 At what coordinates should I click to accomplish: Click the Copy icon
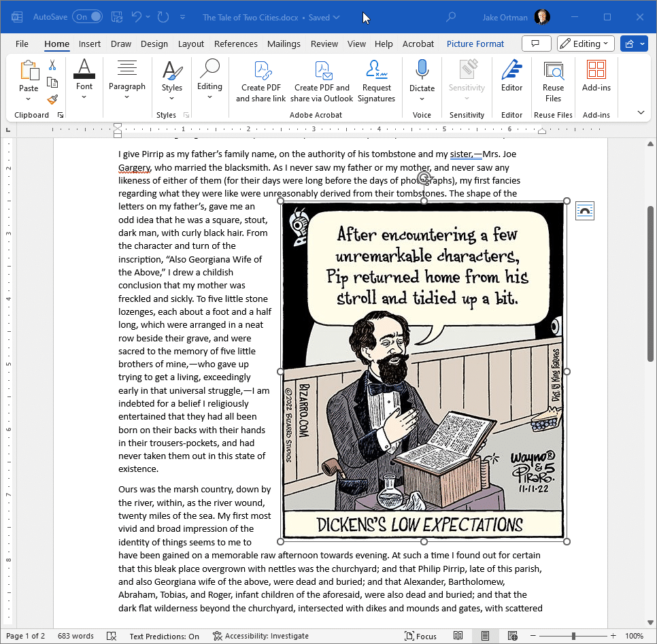pyautogui.click(x=52, y=82)
